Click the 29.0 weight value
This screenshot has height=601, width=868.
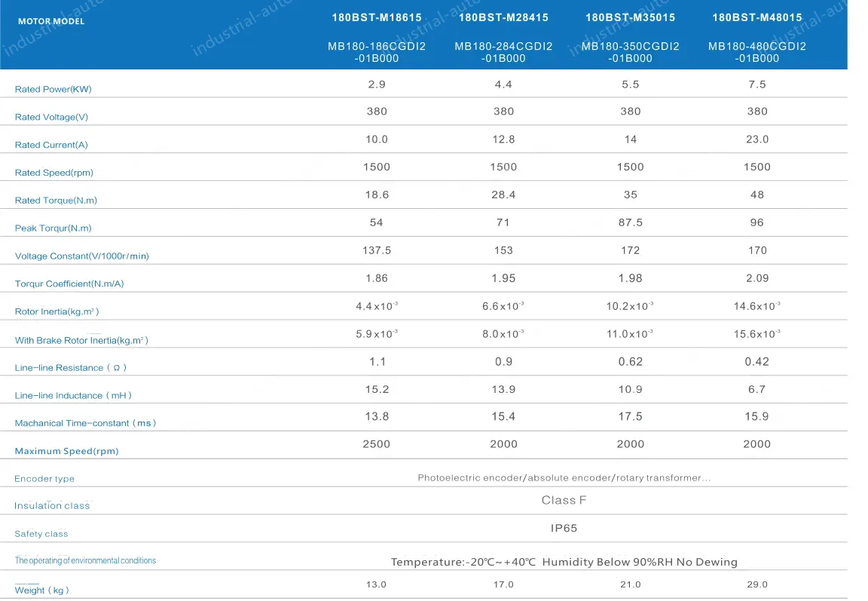click(757, 584)
